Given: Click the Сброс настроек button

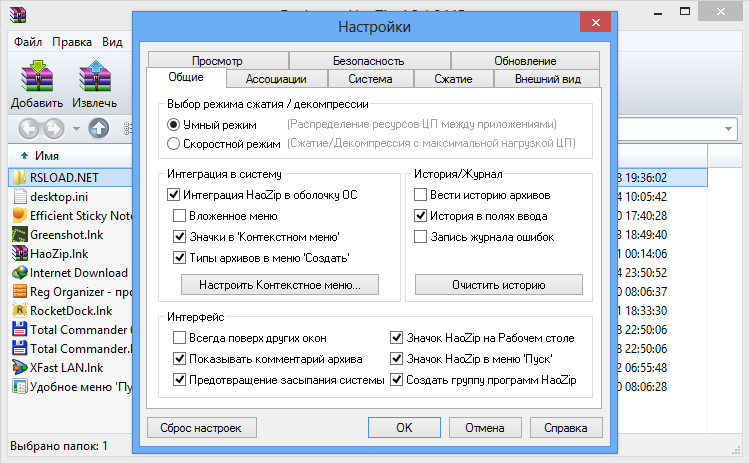Looking at the screenshot, I should [201, 428].
